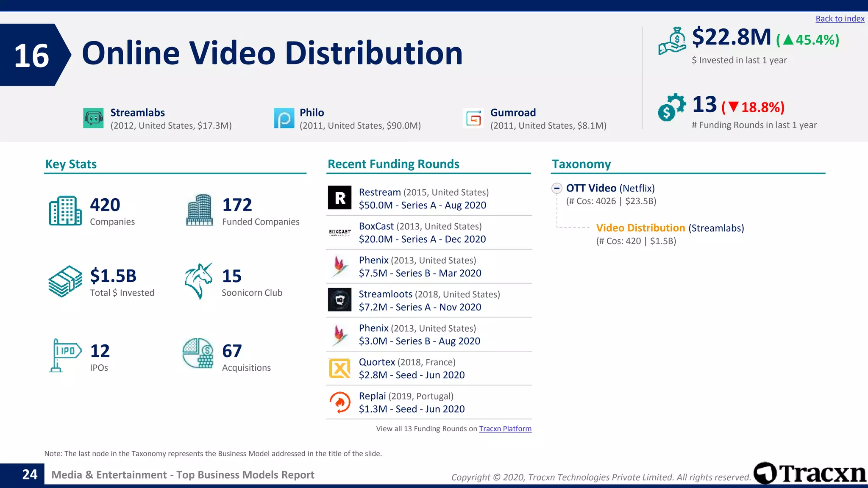Click the $50.0M Series A Aug 2020 line

(423, 205)
